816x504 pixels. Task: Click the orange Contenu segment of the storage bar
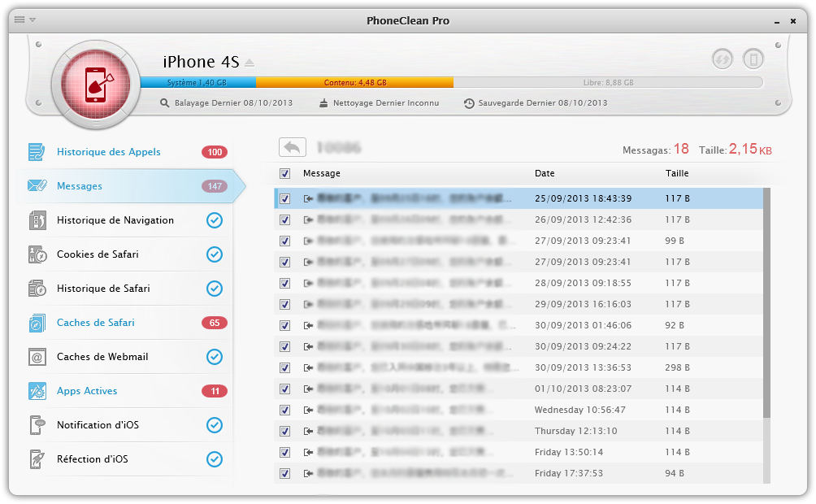pos(355,82)
